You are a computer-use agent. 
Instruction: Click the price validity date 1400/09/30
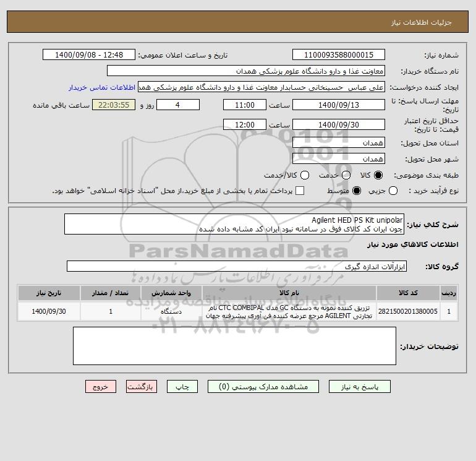[x=339, y=124]
